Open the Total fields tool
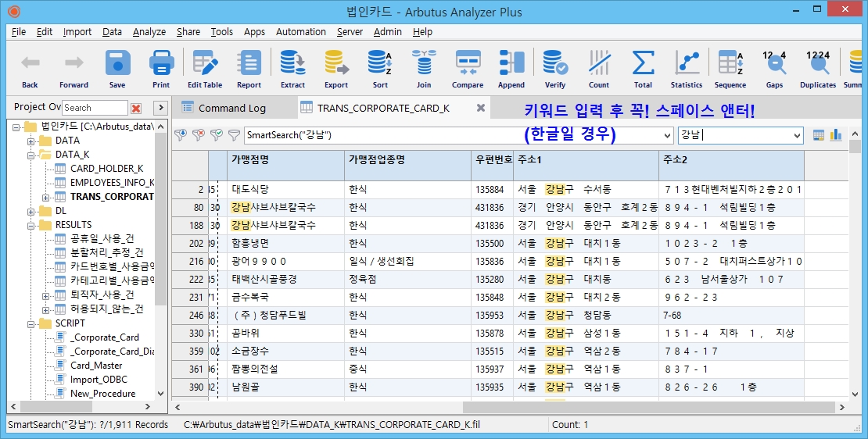 643,69
